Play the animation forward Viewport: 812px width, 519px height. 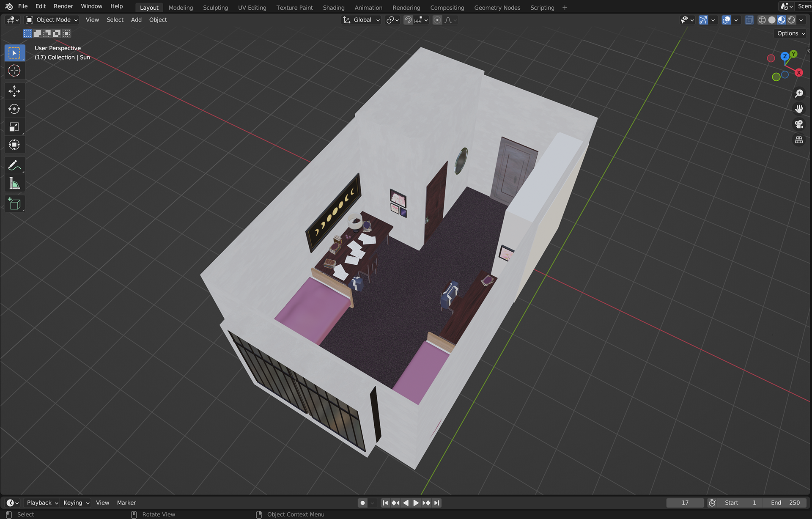[416, 503]
